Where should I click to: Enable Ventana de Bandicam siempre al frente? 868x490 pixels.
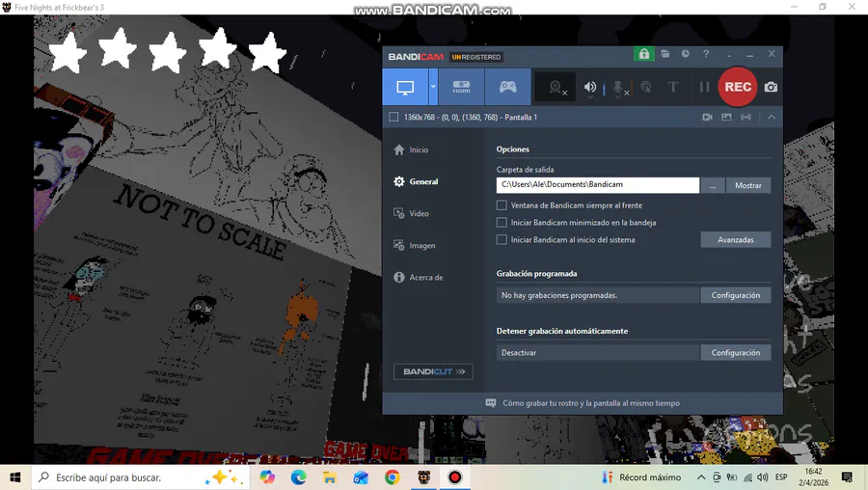pyautogui.click(x=502, y=205)
